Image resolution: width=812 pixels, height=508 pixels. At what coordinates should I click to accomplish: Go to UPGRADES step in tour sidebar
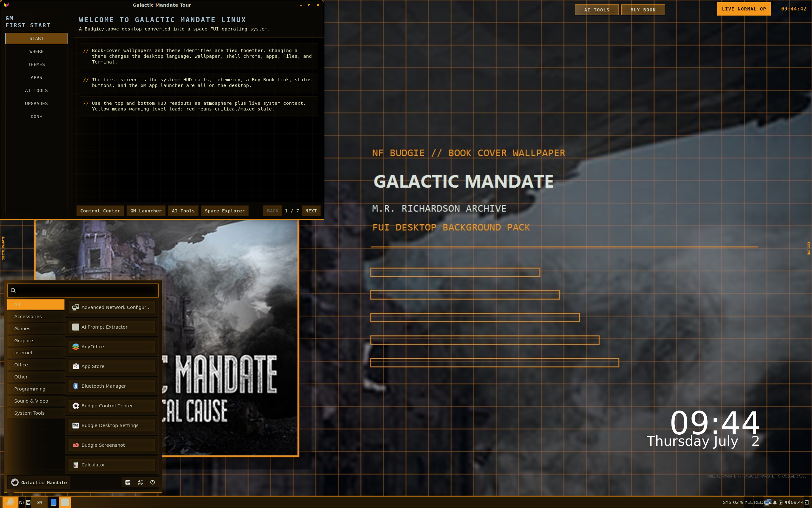click(36, 104)
